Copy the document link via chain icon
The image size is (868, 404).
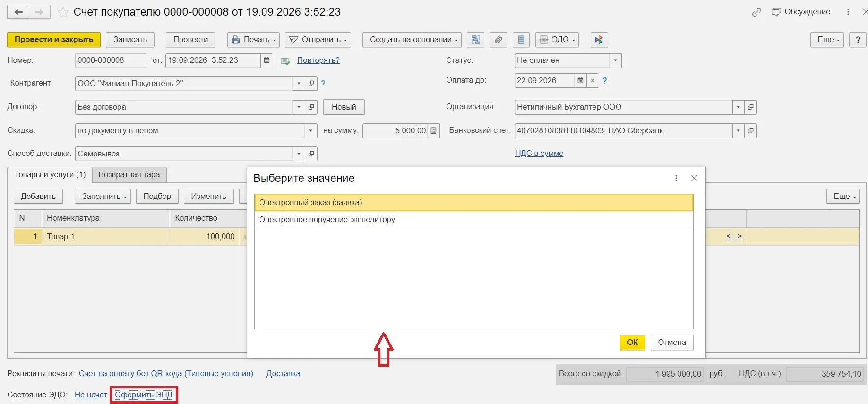756,12
